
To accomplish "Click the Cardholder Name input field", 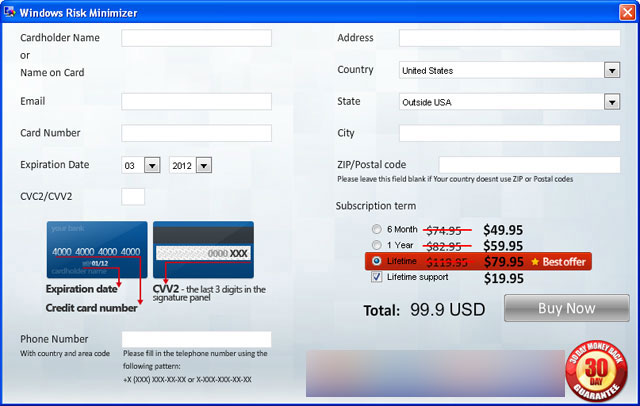I will [x=196, y=38].
